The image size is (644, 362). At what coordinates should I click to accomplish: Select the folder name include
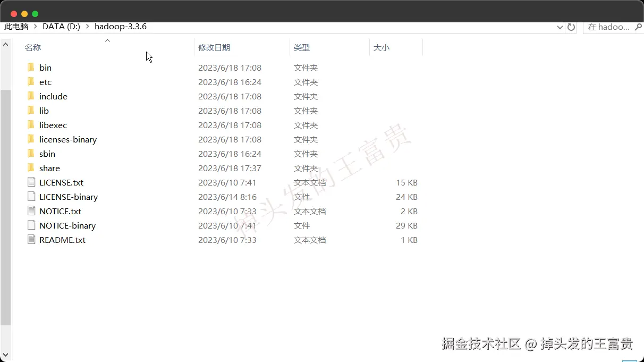[x=53, y=96]
